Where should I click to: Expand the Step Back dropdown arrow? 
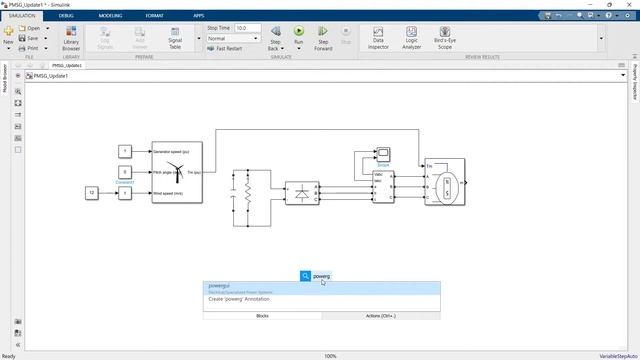[282, 49]
